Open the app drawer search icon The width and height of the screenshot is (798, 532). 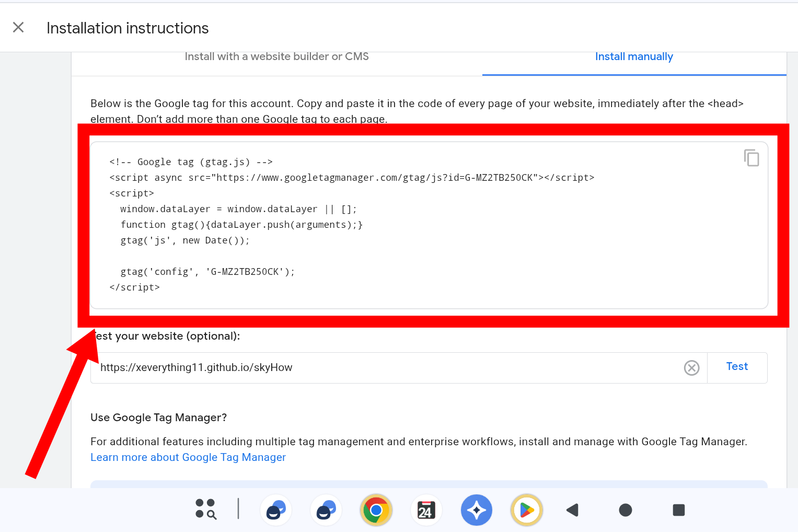(x=205, y=510)
